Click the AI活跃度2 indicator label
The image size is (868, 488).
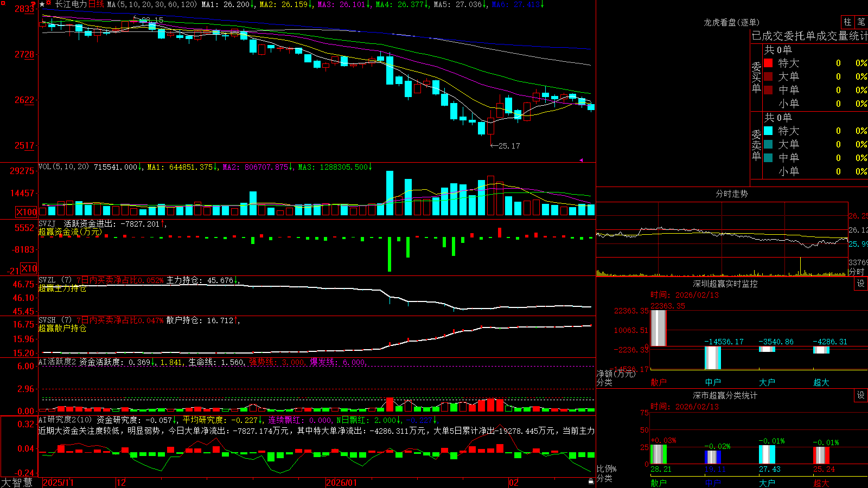[x=58, y=362]
